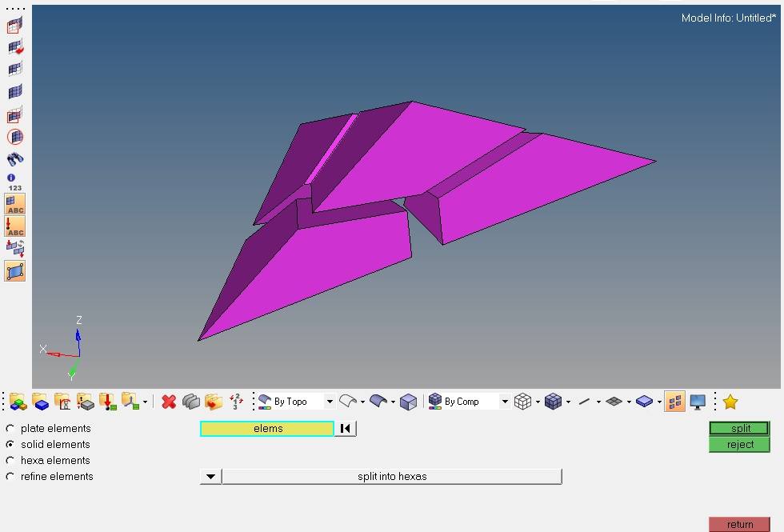
Task: Click the Unmask shown icon with red frame
Action: (x=15, y=115)
